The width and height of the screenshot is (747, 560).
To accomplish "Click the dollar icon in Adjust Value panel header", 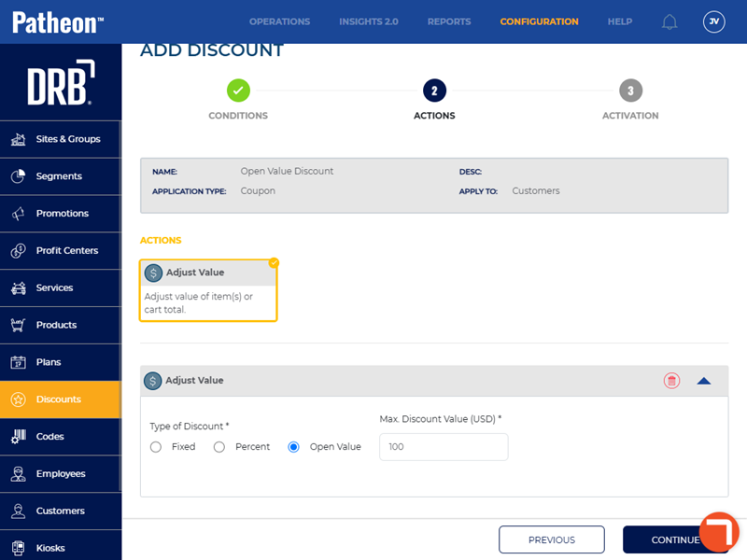I will pyautogui.click(x=152, y=381).
